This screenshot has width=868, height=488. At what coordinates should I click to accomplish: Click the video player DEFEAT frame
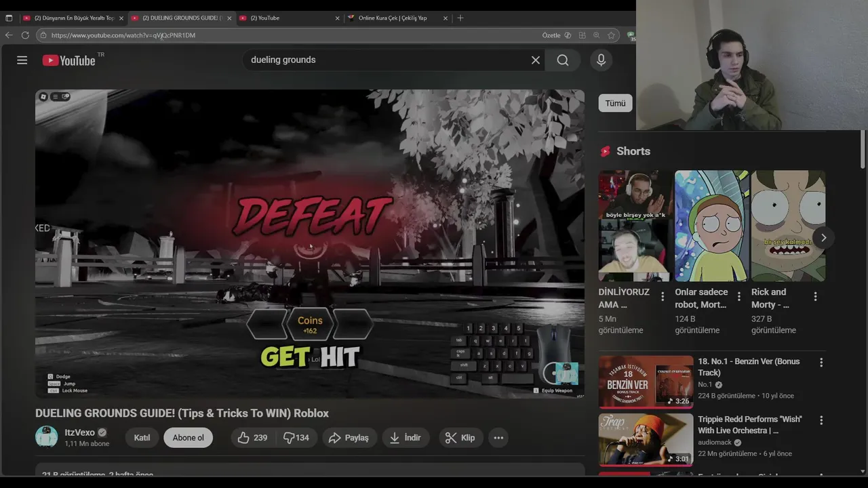click(310, 244)
